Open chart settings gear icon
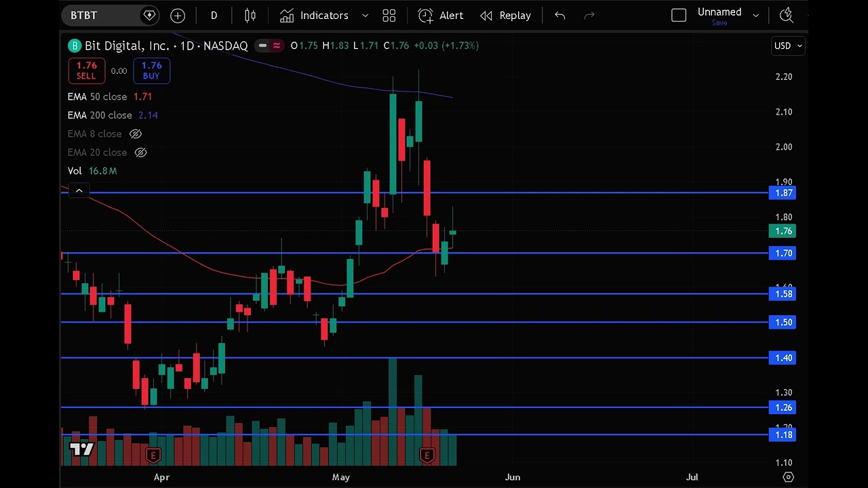This screenshot has height=488, width=868. (788, 477)
